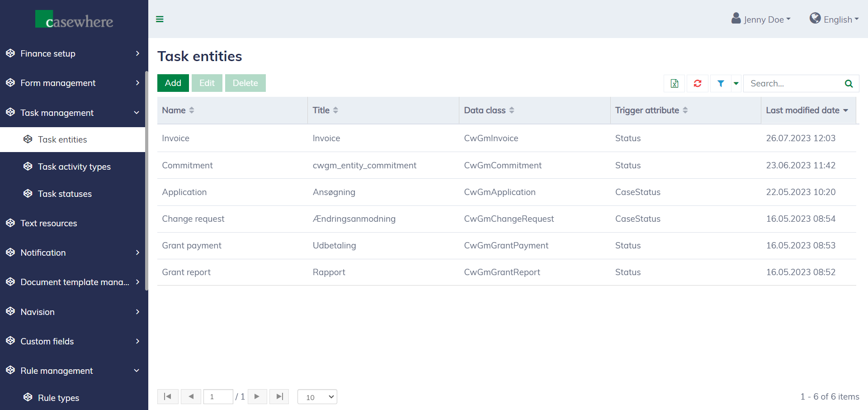Export the table to Excel
This screenshot has height=410, width=868.
click(x=674, y=83)
